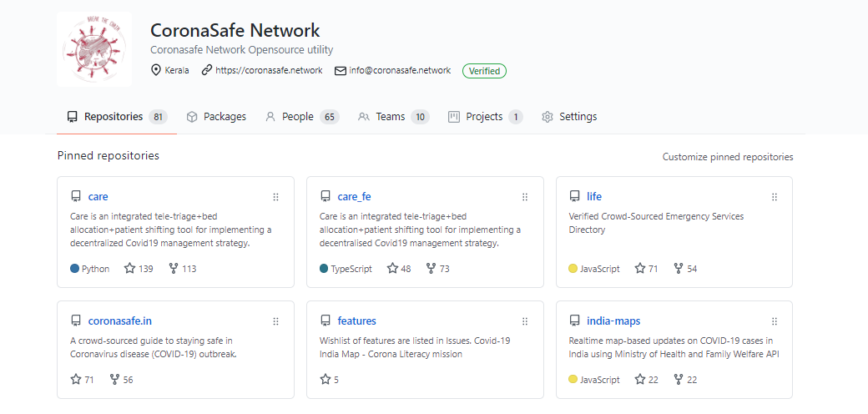This screenshot has height=414, width=868.
Task: Click the Kerala location text
Action: click(x=177, y=70)
